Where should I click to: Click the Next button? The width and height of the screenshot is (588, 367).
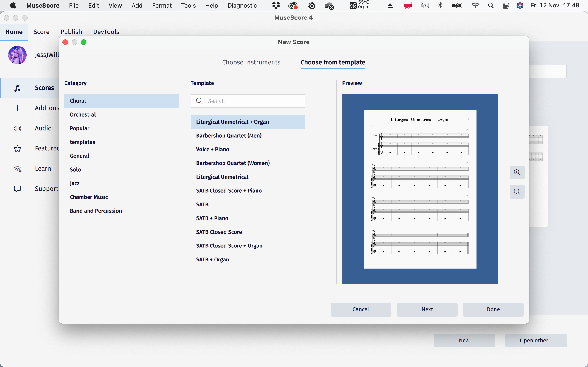click(x=427, y=309)
